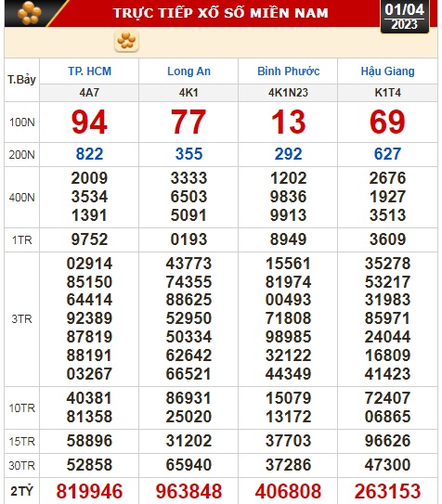
Task: Click the 15TR prize label
Action: [22, 442]
